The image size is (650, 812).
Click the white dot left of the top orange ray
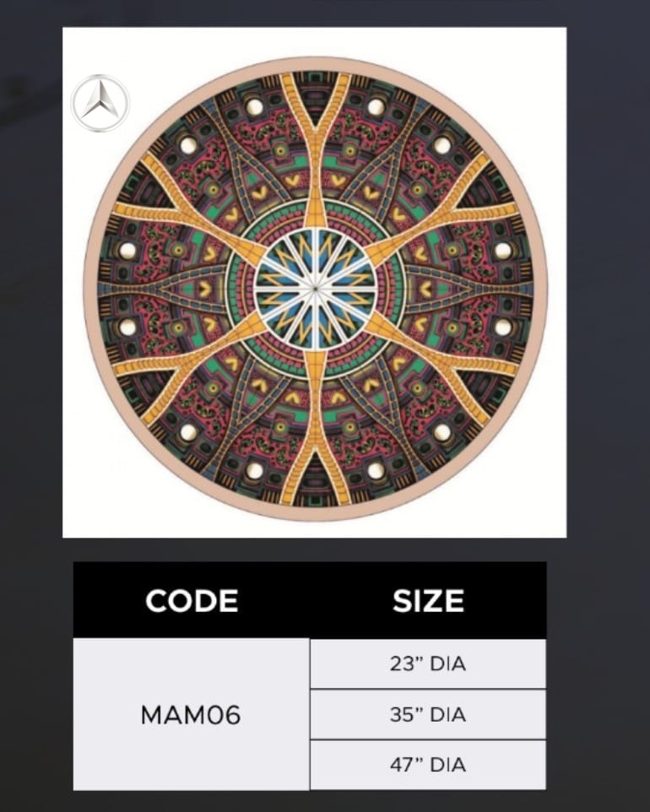pyautogui.click(x=254, y=107)
